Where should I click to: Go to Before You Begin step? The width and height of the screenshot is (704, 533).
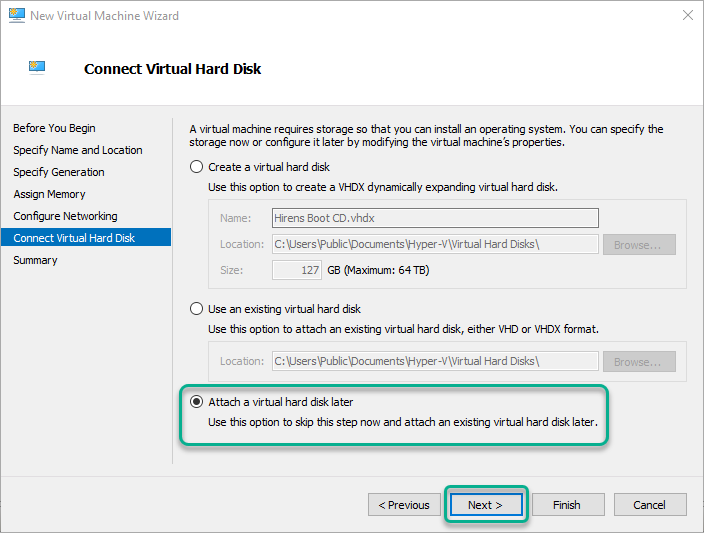point(54,128)
